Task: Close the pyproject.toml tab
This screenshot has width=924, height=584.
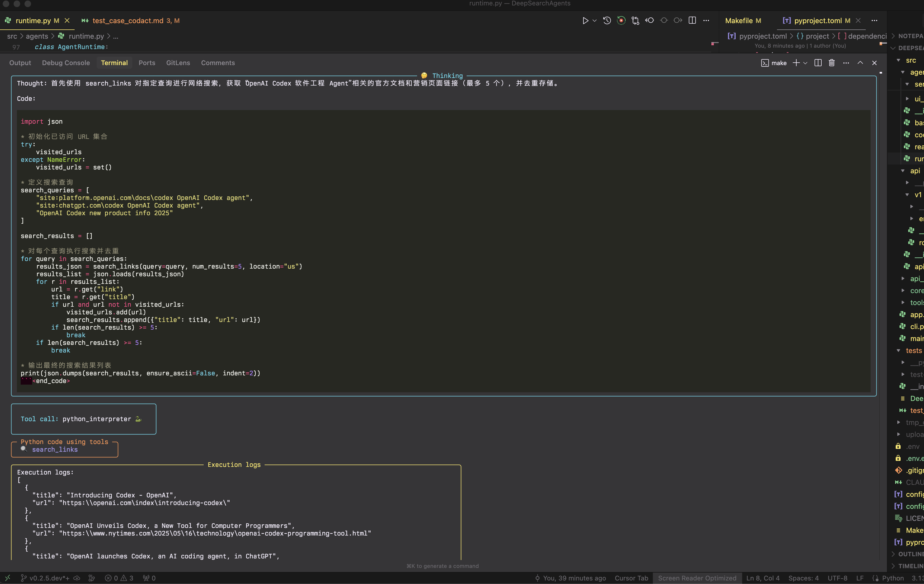Action: point(858,21)
